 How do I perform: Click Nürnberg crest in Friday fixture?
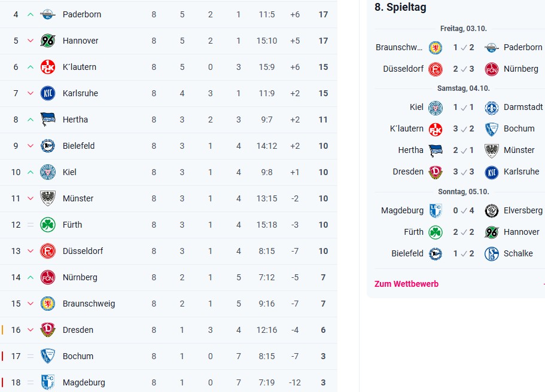[492, 69]
